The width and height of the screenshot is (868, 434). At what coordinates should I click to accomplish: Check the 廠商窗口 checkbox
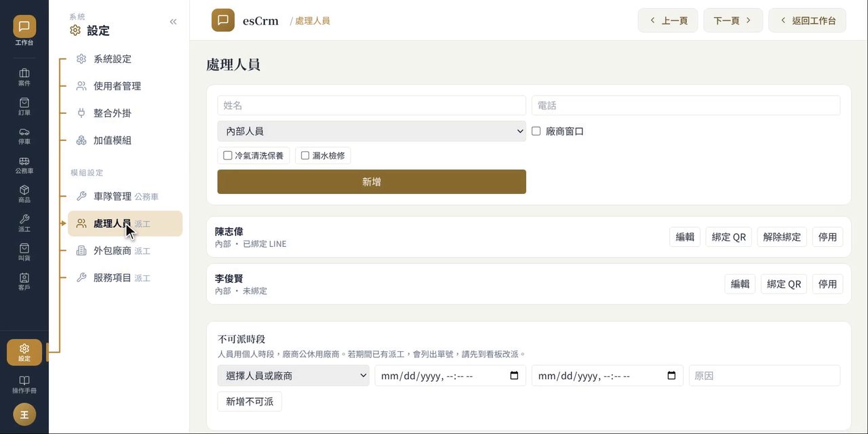[536, 131]
